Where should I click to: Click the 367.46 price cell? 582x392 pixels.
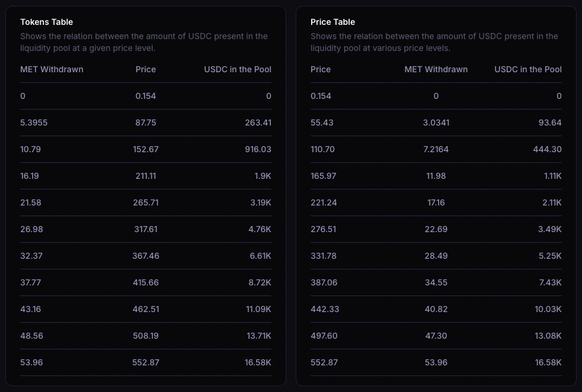click(146, 256)
